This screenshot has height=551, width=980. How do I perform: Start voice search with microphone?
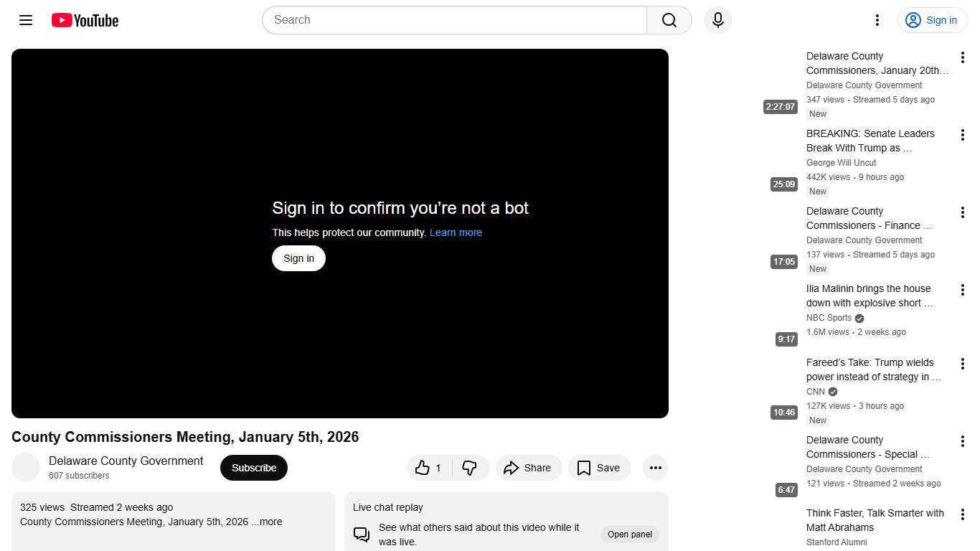coord(717,20)
